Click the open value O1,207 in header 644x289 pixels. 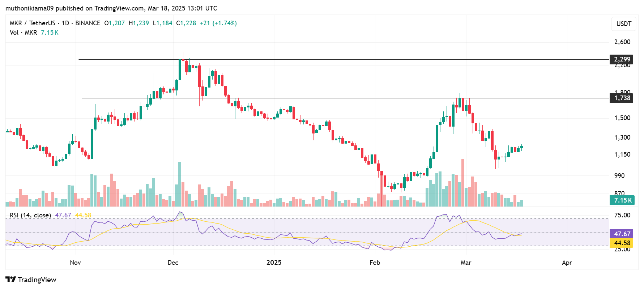coord(114,23)
